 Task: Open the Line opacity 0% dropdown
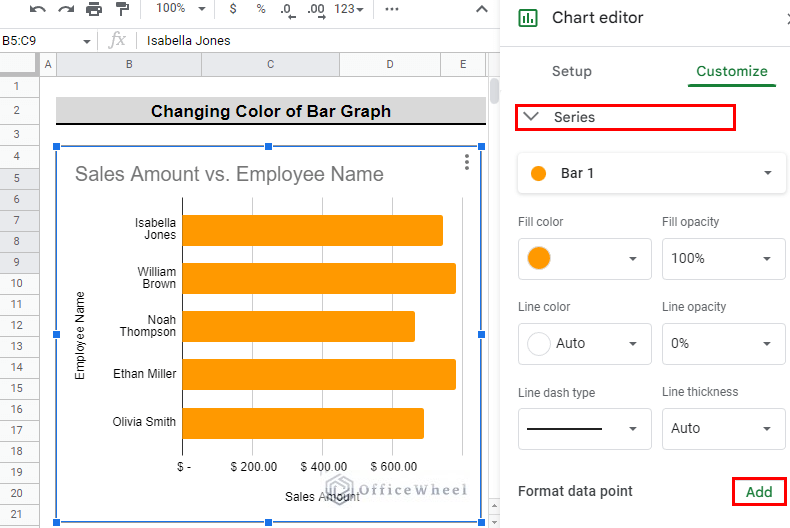[723, 344]
